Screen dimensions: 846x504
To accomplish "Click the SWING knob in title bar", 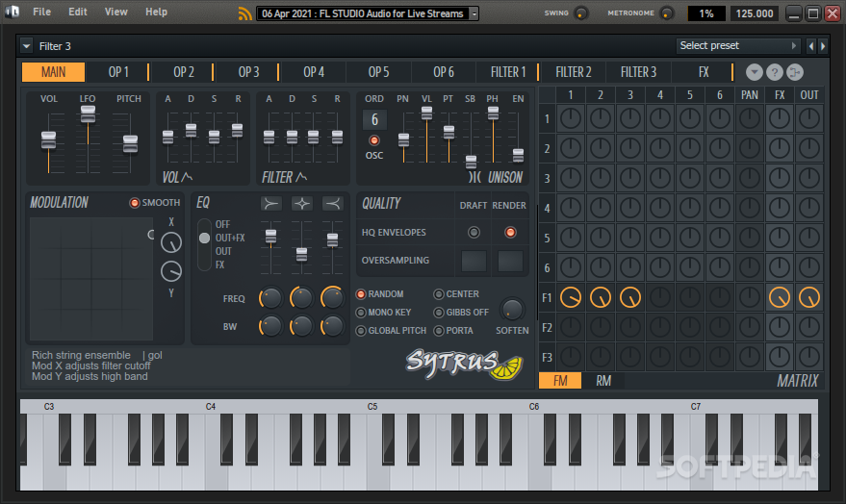I will [x=580, y=13].
